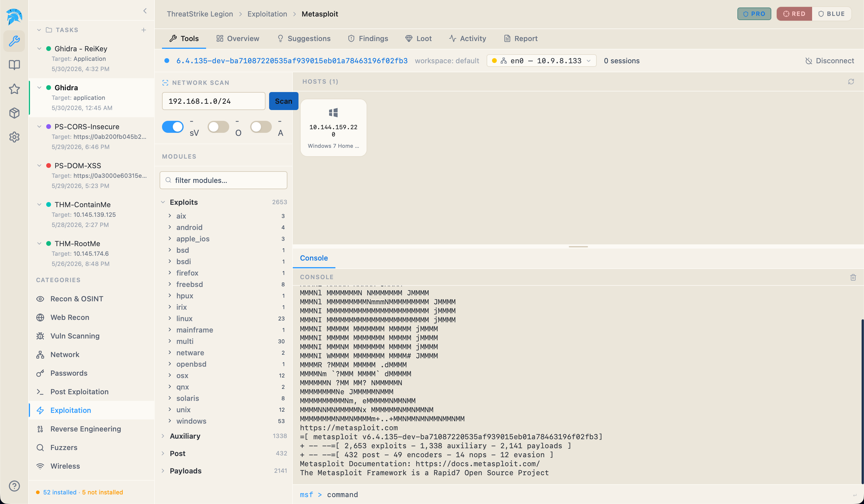Click the network scan range input
This screenshot has height=504, width=864.
pos(214,101)
